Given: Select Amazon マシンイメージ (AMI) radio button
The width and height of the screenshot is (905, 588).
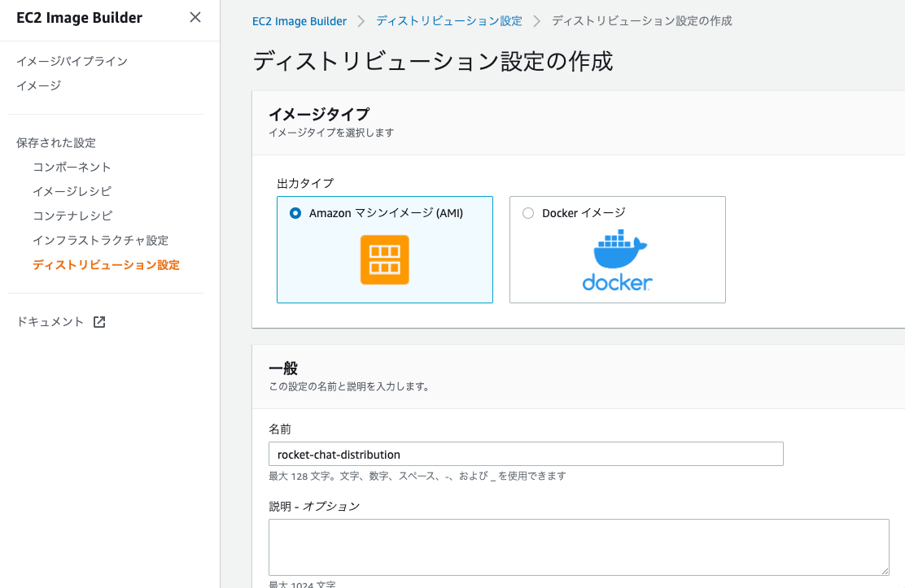Looking at the screenshot, I should point(295,213).
